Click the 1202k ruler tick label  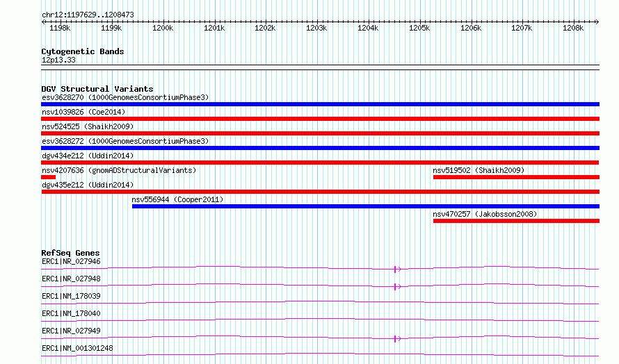pos(265,28)
